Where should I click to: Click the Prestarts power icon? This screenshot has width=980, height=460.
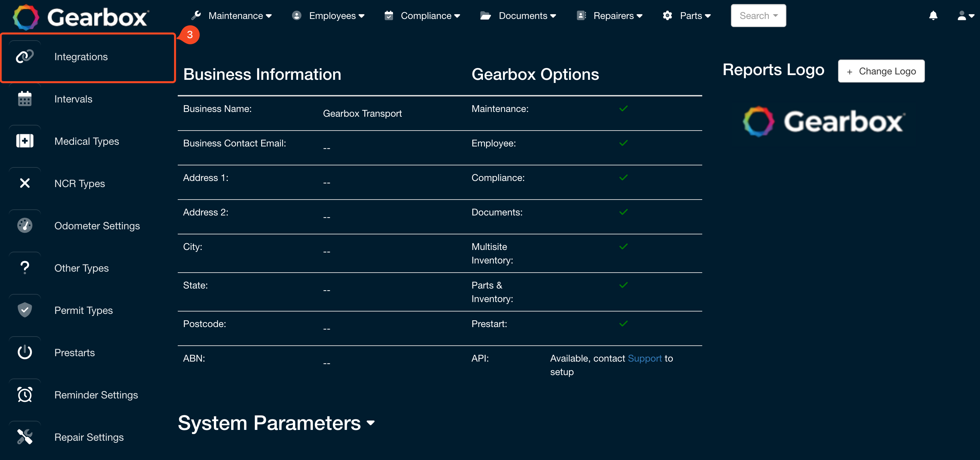[x=25, y=352]
